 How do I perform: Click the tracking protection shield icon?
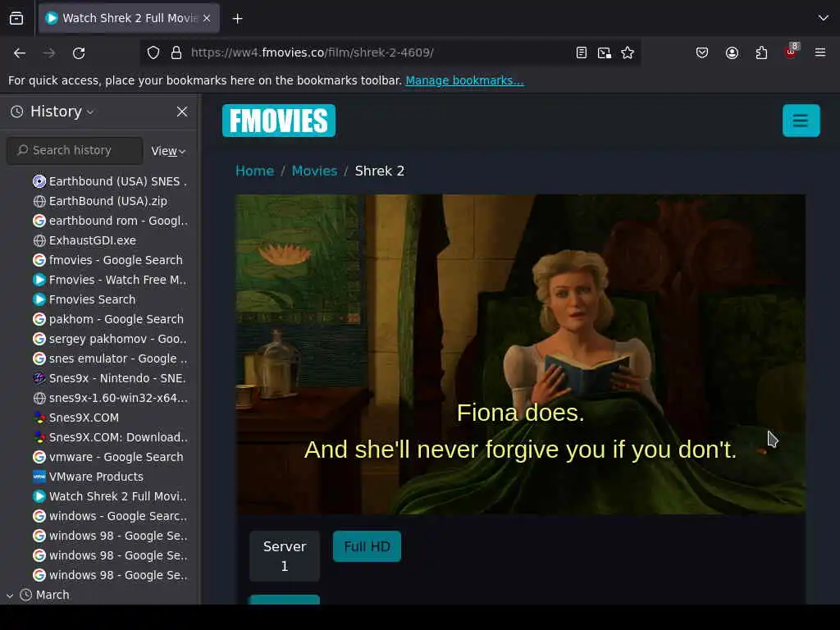pos(153,52)
